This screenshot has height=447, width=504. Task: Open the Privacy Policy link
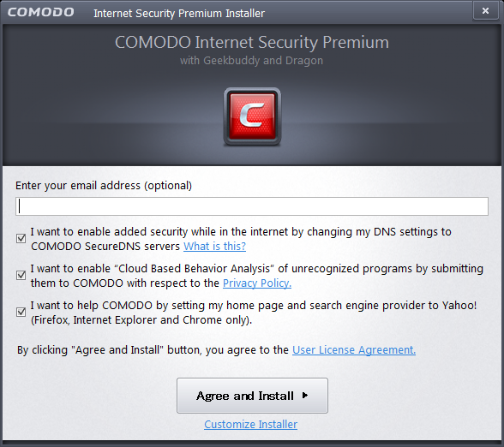(x=257, y=283)
